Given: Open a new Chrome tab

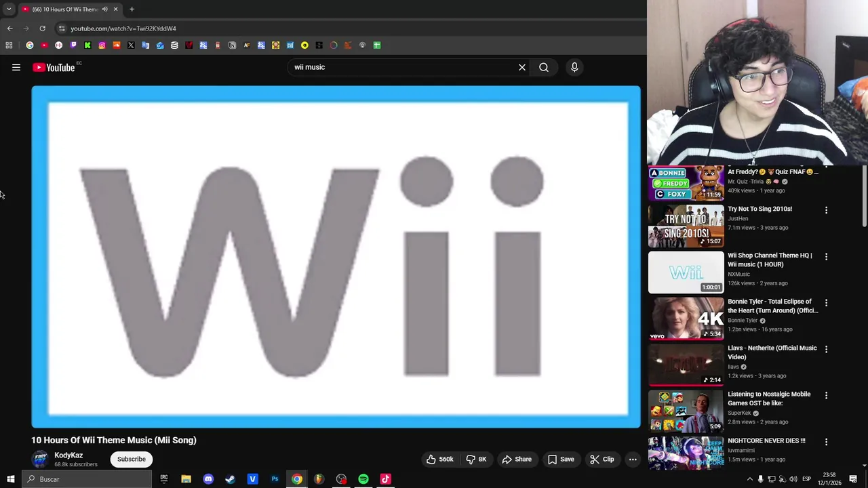Looking at the screenshot, I should click(132, 9).
